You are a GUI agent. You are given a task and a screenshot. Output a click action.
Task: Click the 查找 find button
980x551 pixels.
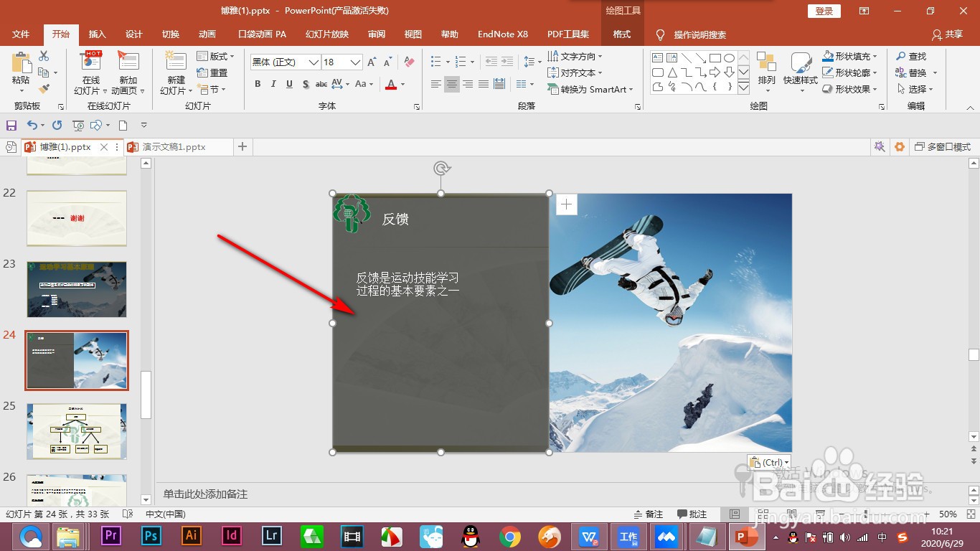click(x=911, y=56)
